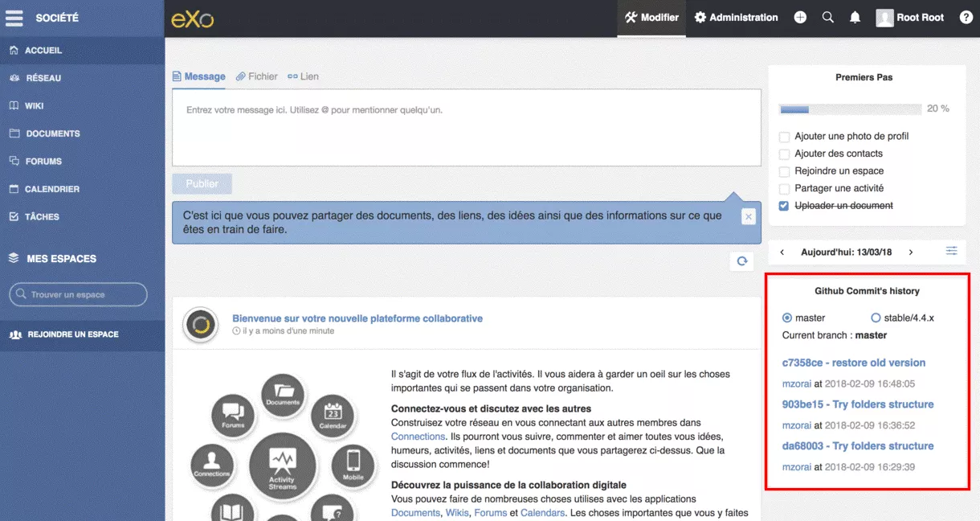Click the eXo logo
Viewport: 980px width, 521px height.
[193, 18]
